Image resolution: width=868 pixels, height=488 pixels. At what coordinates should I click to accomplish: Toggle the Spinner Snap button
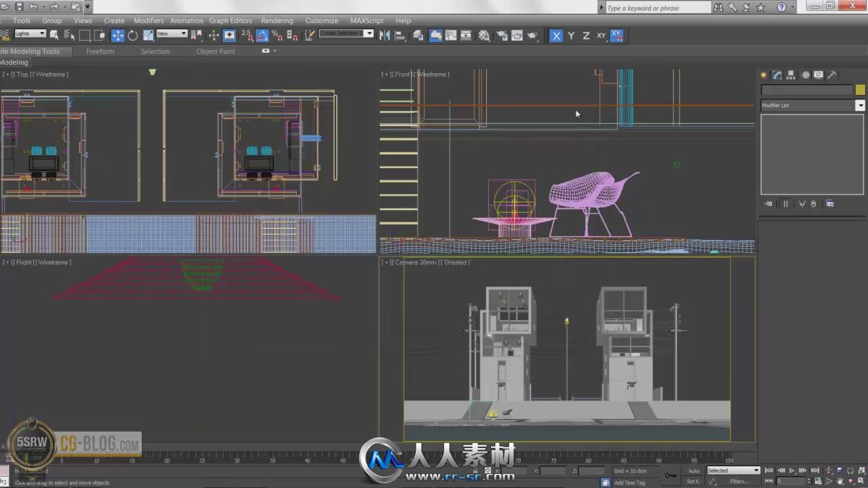click(x=292, y=35)
